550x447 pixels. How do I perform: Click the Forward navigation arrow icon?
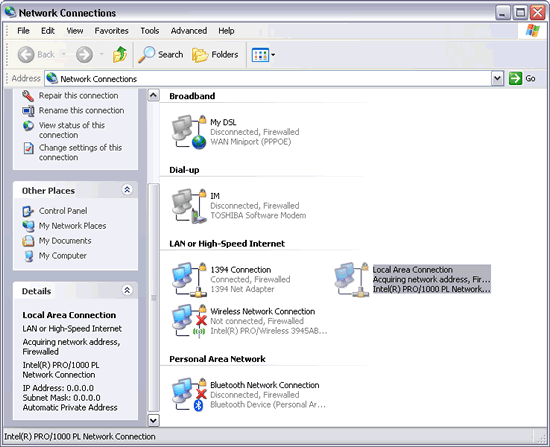tap(85, 55)
